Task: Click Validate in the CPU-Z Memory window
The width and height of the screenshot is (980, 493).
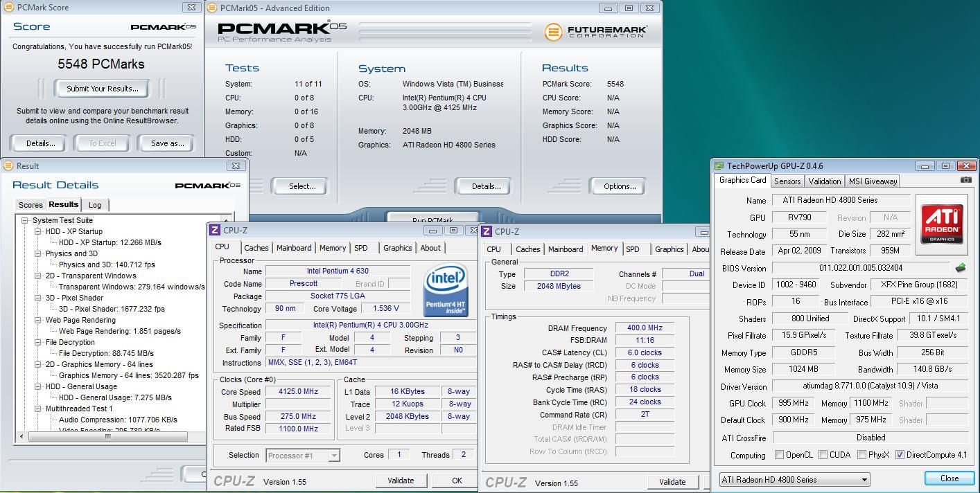Action: point(672,482)
